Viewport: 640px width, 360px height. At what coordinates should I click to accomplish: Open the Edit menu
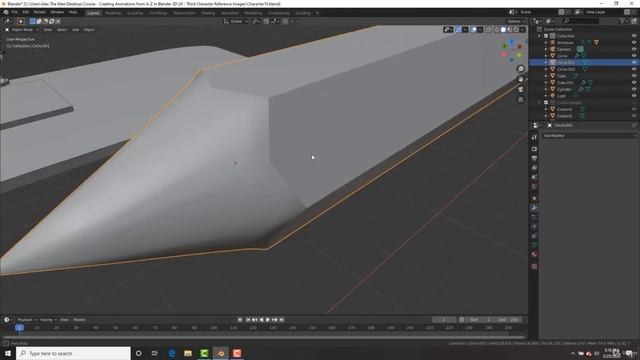[x=25, y=12]
